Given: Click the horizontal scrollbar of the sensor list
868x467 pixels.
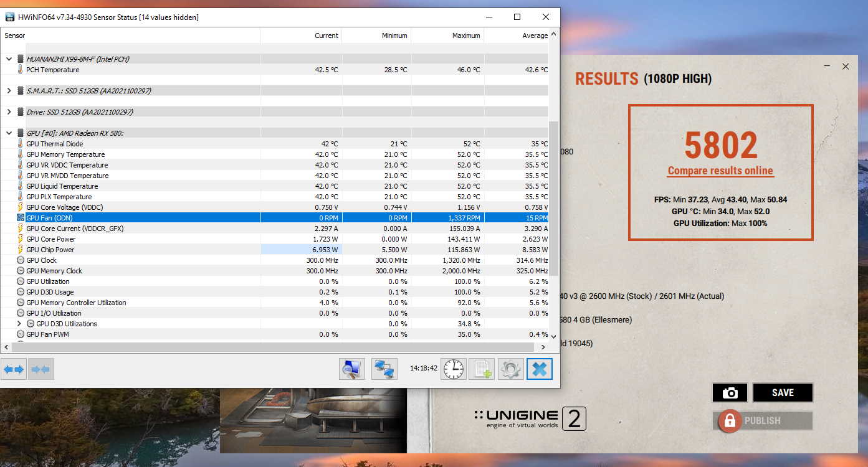Looking at the screenshot, I should coord(274,347).
